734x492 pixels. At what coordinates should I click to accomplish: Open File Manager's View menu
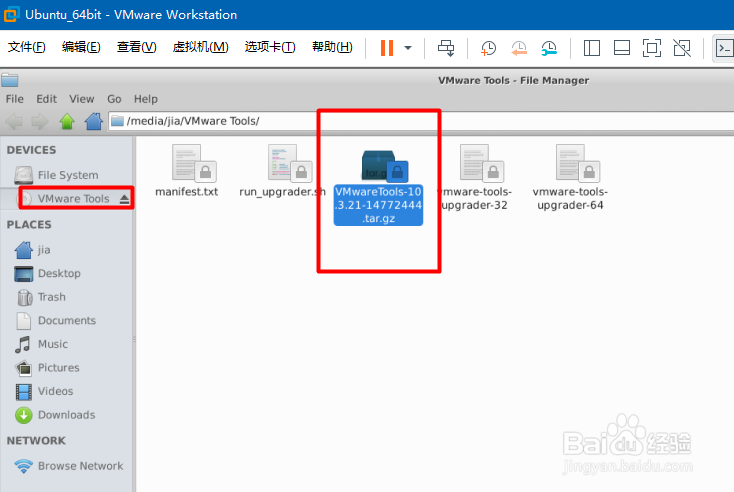81,99
